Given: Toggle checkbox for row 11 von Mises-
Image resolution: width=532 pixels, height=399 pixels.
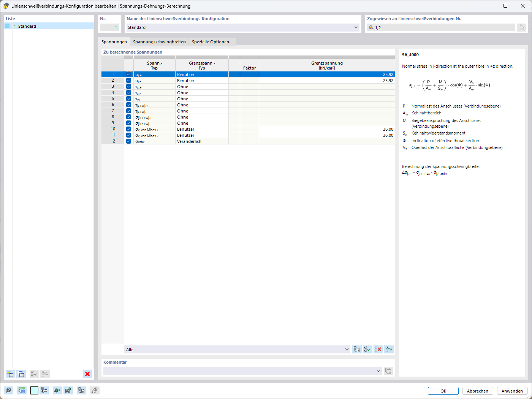Looking at the screenshot, I should point(128,135).
